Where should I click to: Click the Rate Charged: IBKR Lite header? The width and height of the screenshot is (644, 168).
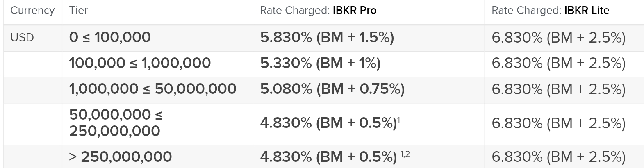550,10
